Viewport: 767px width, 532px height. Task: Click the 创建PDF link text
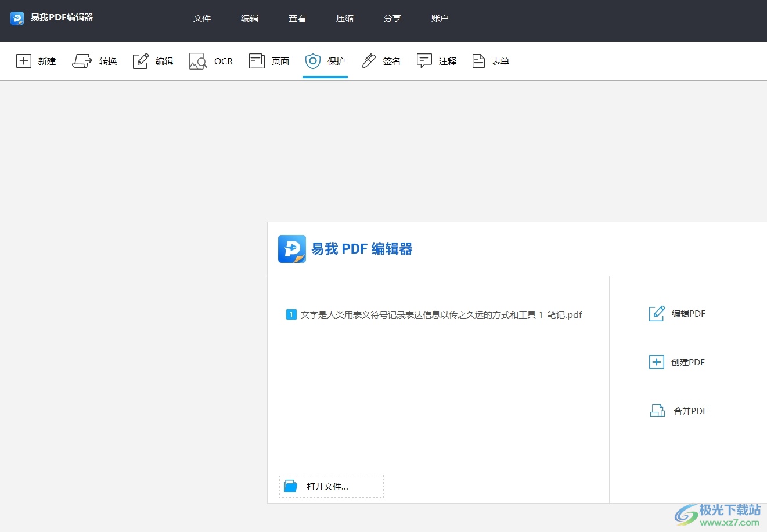pyautogui.click(x=688, y=363)
